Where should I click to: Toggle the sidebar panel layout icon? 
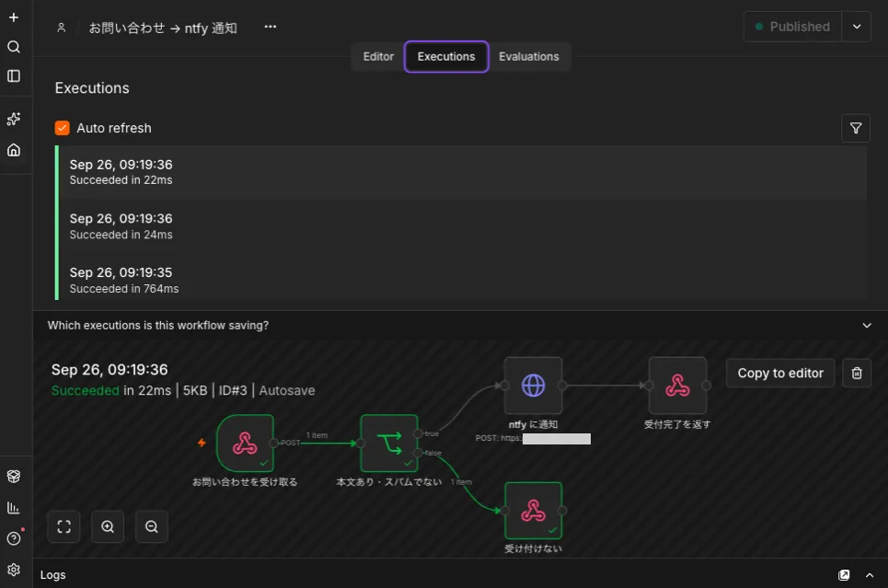coord(14,75)
